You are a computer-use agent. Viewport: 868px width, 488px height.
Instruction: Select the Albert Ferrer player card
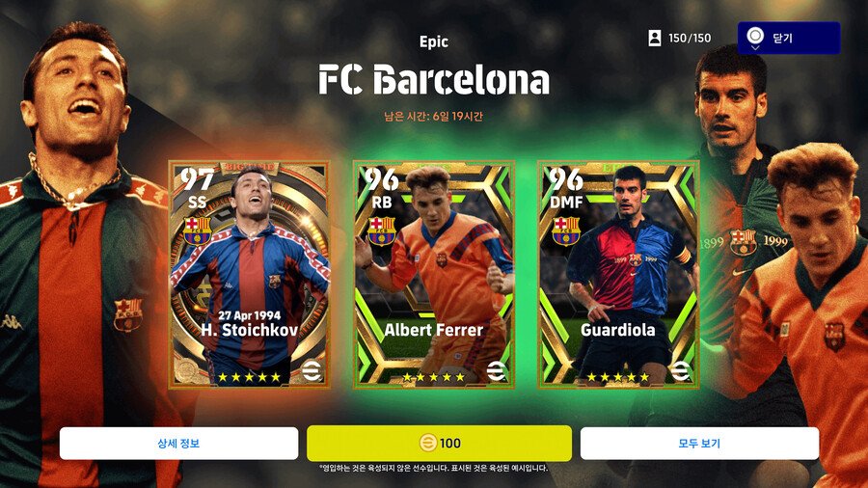[x=433, y=275]
